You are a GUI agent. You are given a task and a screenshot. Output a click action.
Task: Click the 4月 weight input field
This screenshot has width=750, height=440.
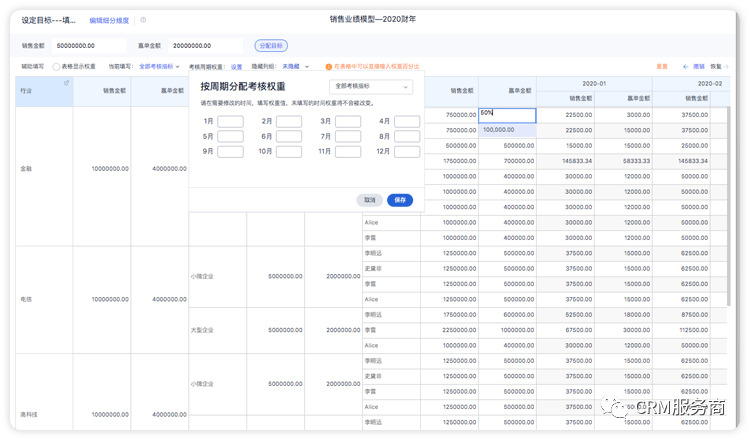407,121
